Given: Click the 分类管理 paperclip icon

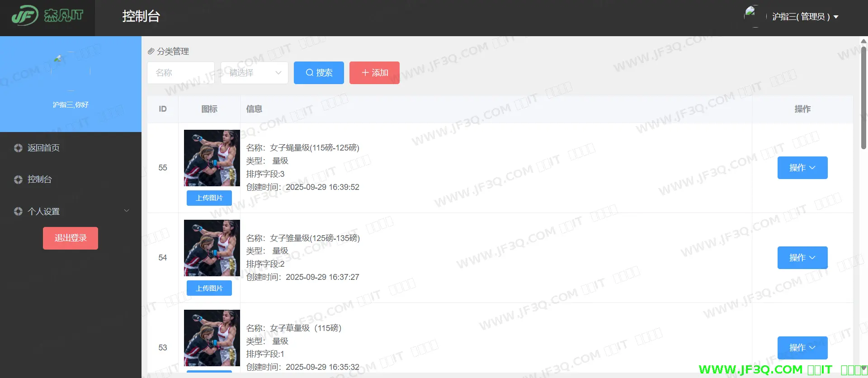Looking at the screenshot, I should pos(151,52).
